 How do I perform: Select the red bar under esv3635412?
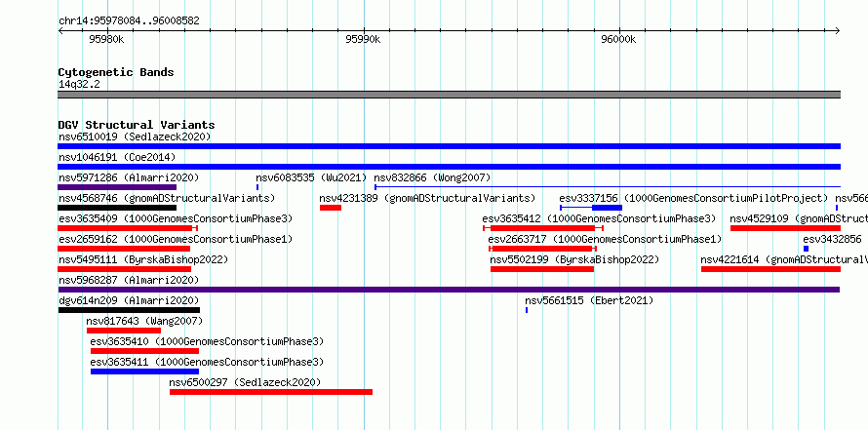(x=543, y=228)
